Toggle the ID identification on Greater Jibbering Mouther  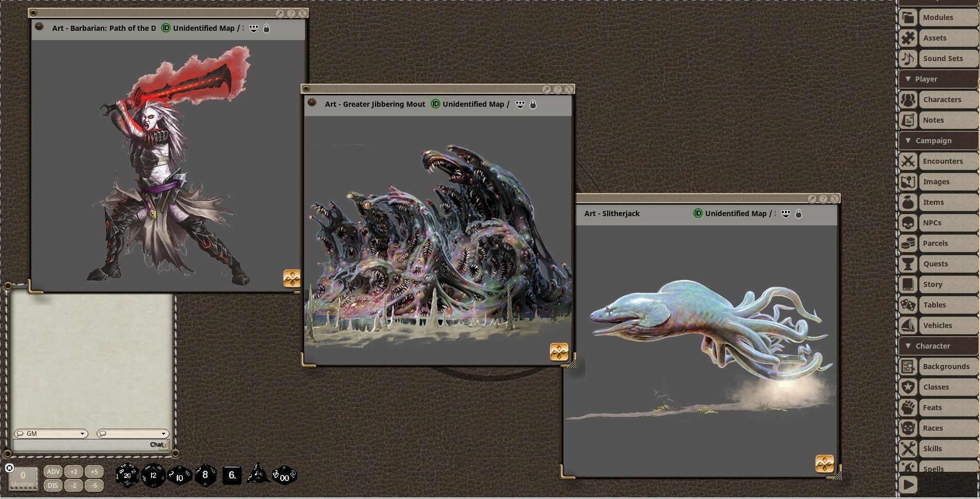[x=435, y=104]
